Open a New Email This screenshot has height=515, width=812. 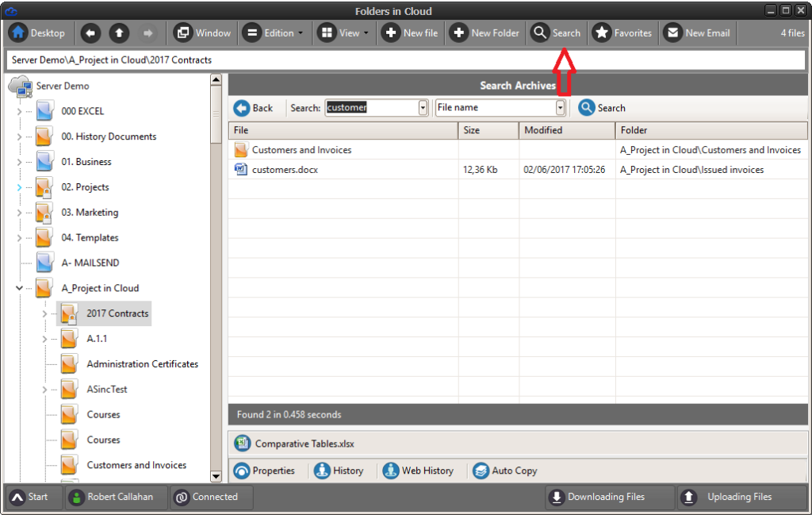698,33
